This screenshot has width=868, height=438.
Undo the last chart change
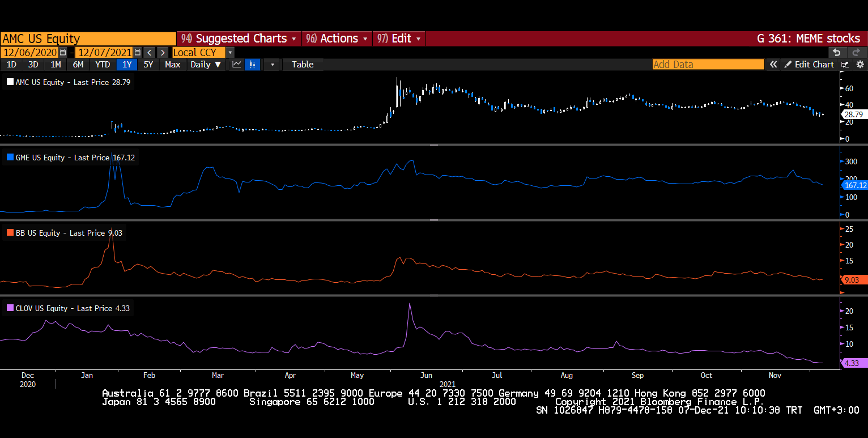[837, 52]
